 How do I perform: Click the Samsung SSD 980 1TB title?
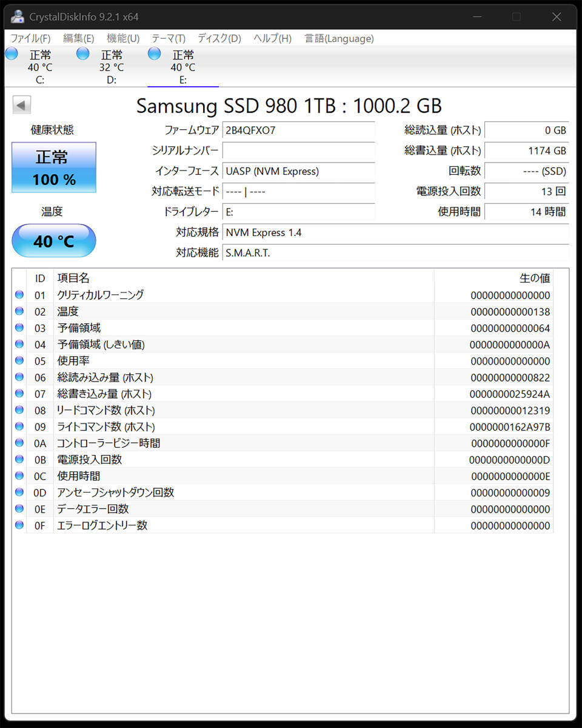pos(289,106)
